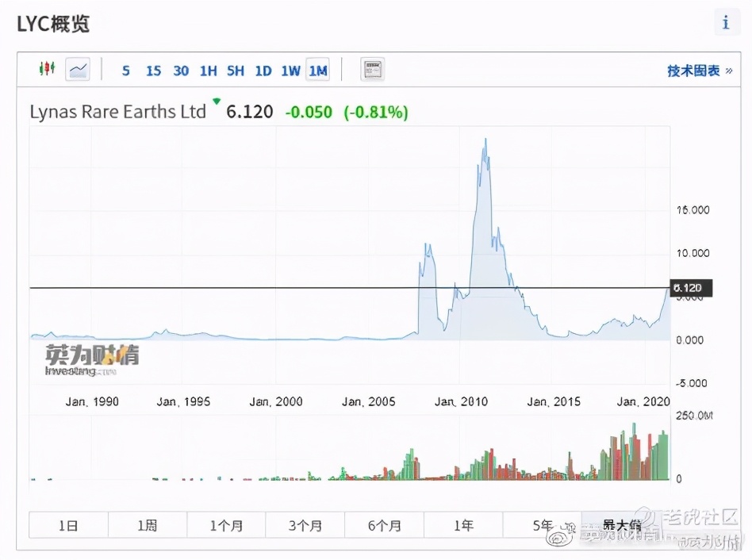Switch interval to 5H
Screen dimensions: 752x560
coord(236,71)
